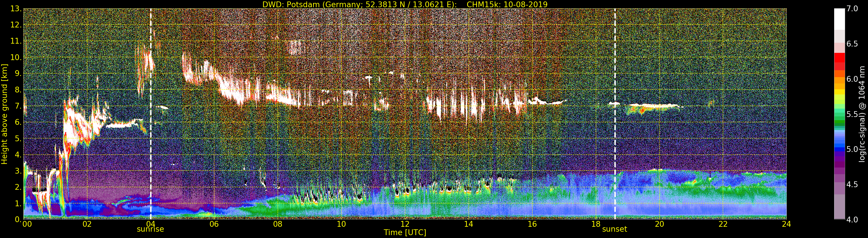The image size is (868, 238).
Task: Click the '6.5' value on the colorbar
Action: pyautogui.click(x=852, y=44)
